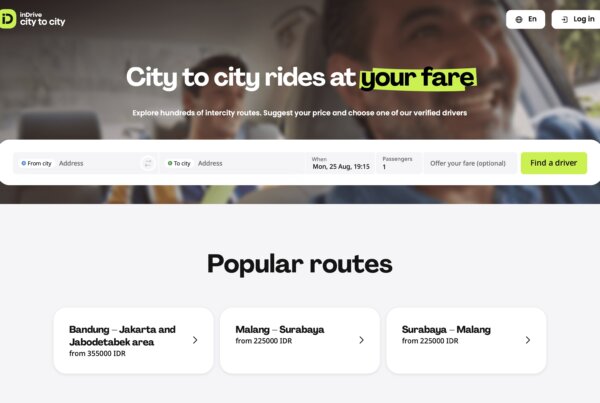
Task: Click the blue From city marker dot
Action: click(x=24, y=163)
